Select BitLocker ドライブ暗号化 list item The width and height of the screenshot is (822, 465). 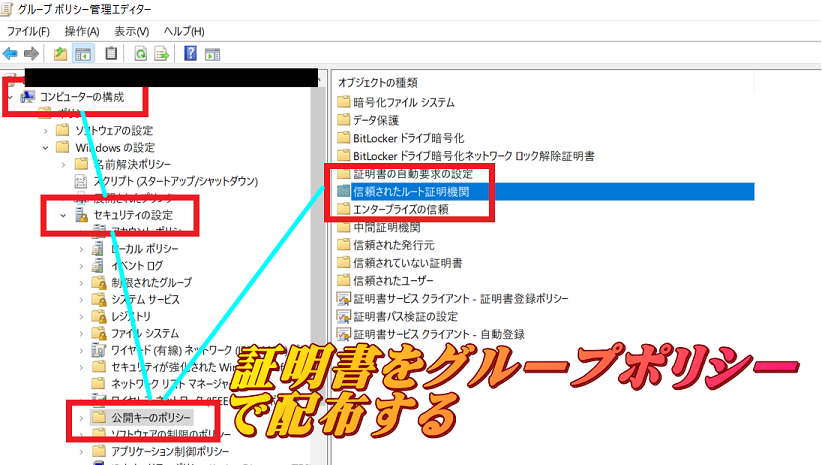click(408, 138)
